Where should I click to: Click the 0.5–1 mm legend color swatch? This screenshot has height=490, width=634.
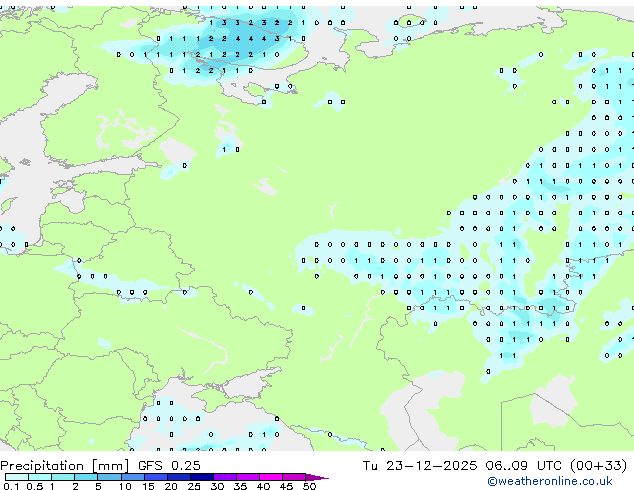point(40,477)
